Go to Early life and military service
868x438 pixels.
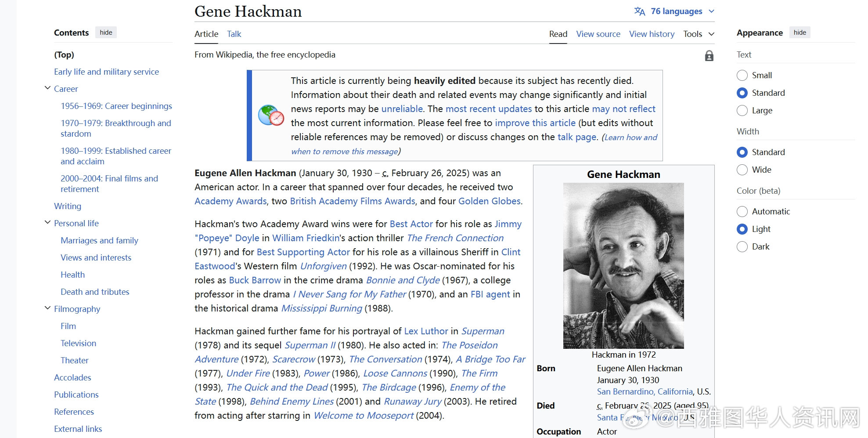tap(106, 72)
